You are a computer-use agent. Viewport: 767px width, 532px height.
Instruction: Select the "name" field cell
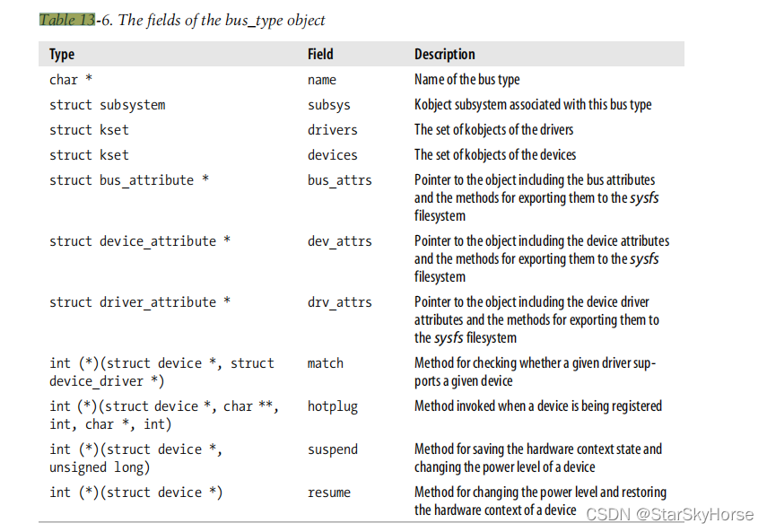tap(321, 80)
